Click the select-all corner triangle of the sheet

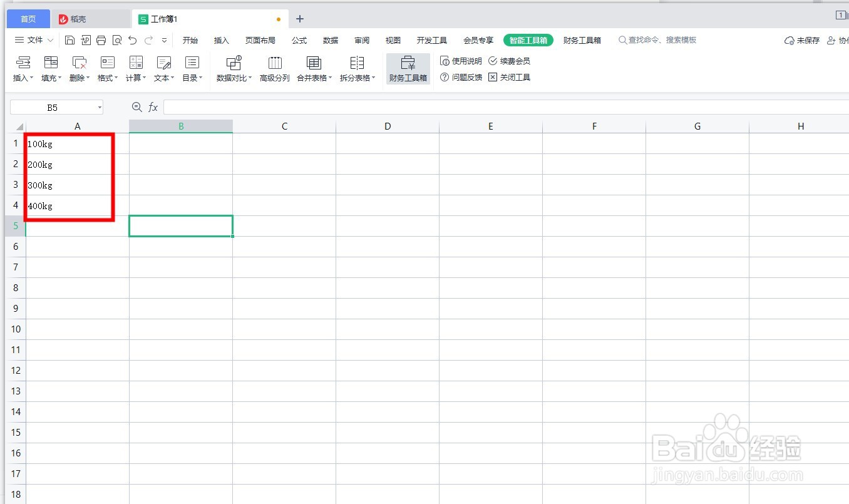tap(19, 126)
